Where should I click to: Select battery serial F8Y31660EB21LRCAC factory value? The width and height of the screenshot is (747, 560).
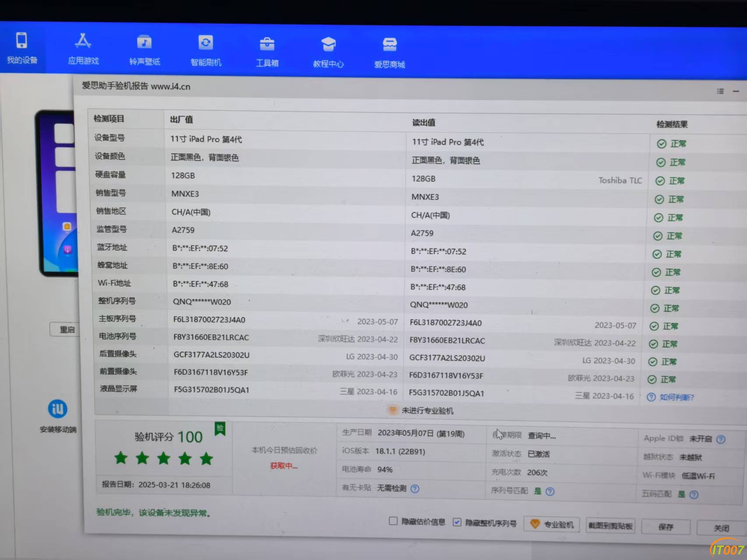click(x=211, y=337)
